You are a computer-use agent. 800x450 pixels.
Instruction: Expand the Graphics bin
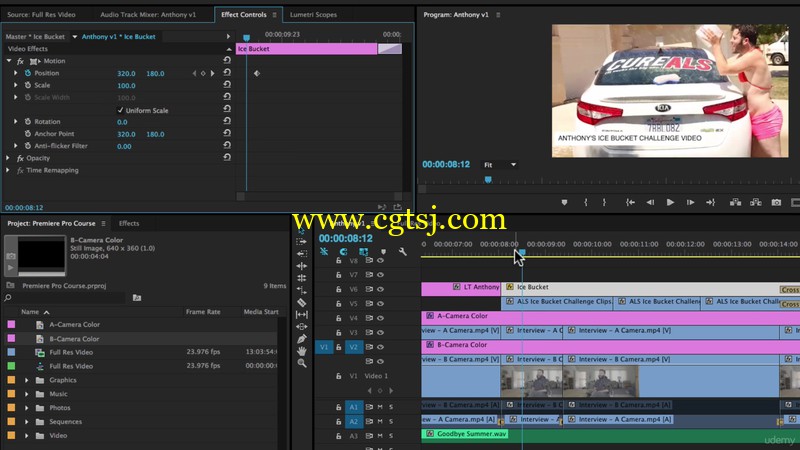[x=27, y=380]
